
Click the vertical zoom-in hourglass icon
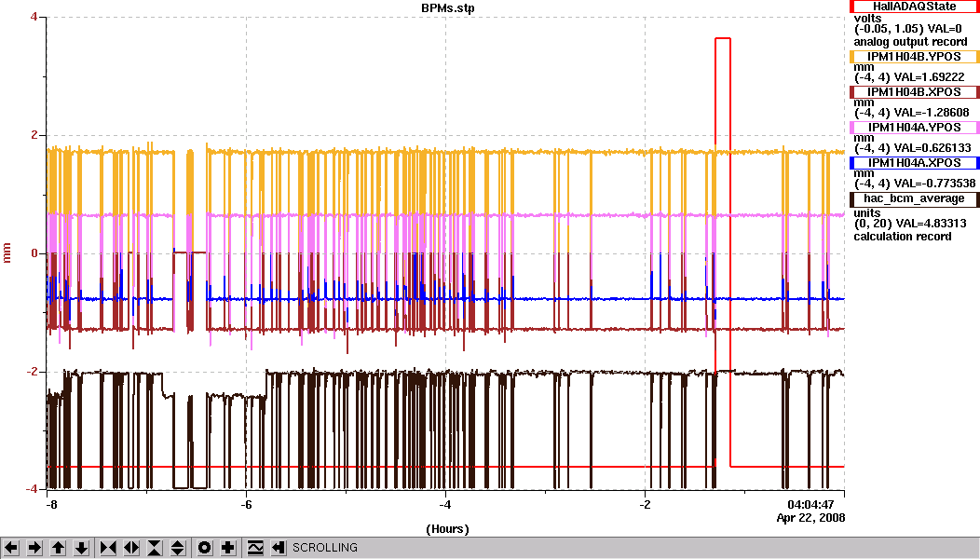point(155,548)
